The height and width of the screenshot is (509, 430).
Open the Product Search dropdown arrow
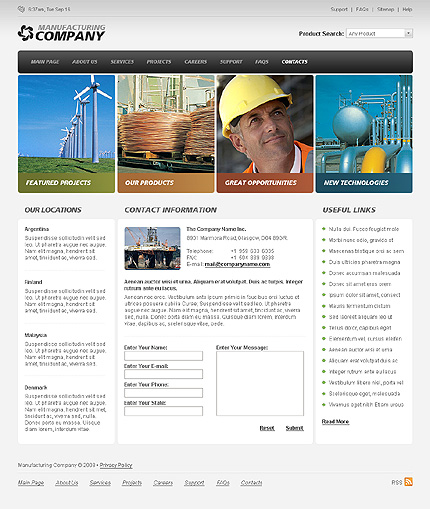coord(408,33)
